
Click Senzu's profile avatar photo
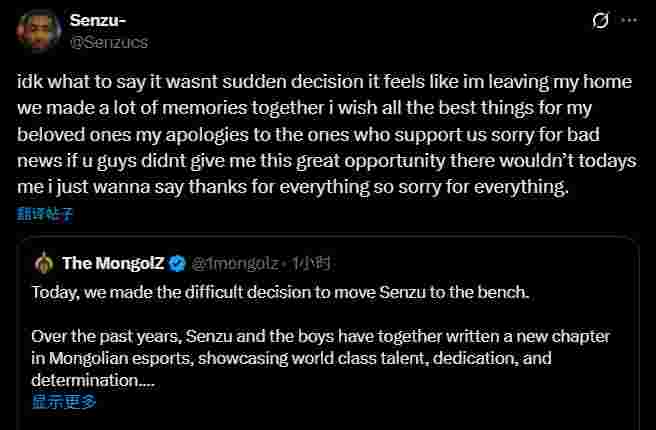coord(38,32)
